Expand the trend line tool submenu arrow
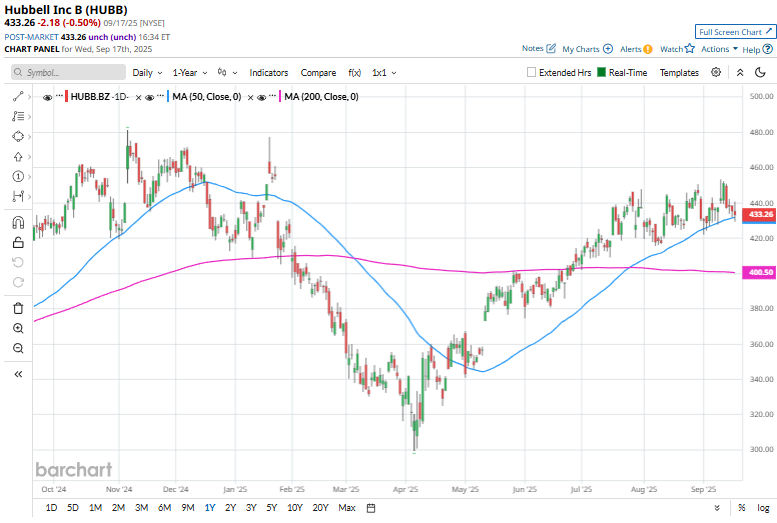Viewport: 777px width, 523px height. click(x=29, y=97)
